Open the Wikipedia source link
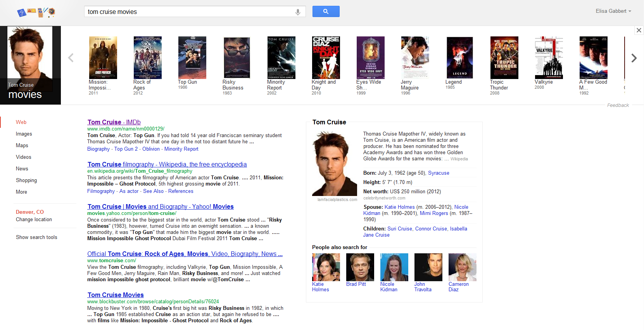 click(459, 159)
